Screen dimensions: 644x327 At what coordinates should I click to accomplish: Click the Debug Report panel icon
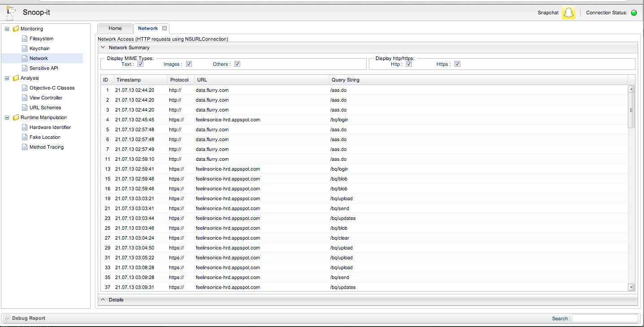pyautogui.click(x=7, y=318)
